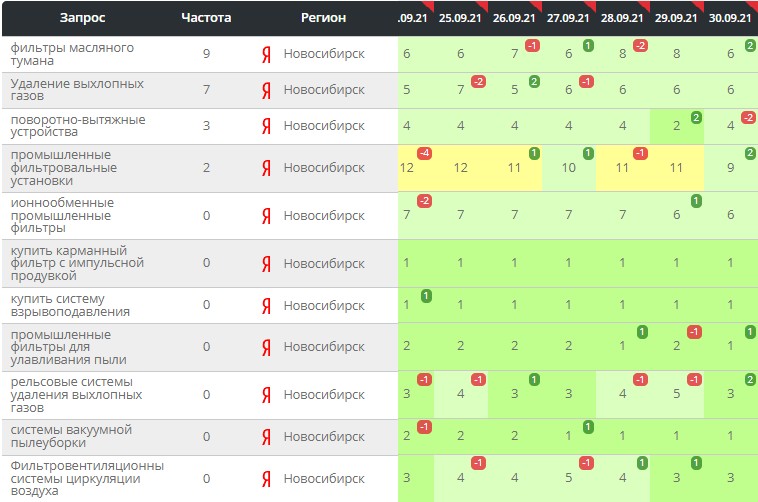Open the 28.09.21 date column

click(622, 18)
